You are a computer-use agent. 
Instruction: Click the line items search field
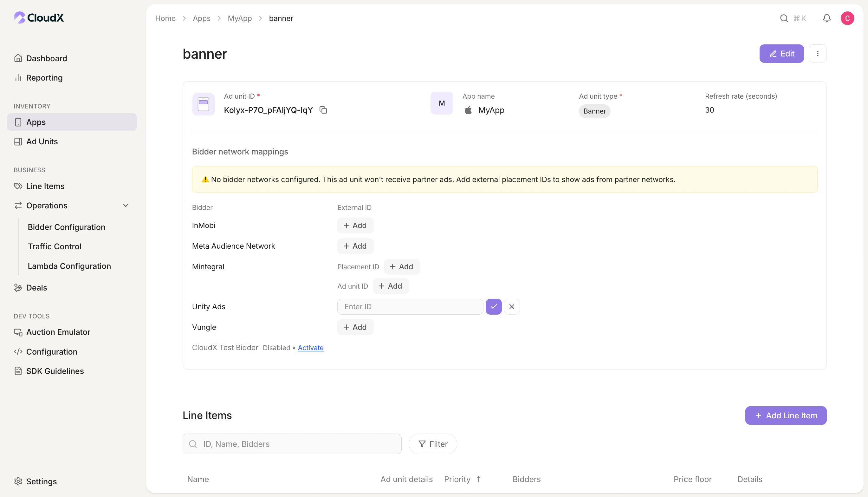291,444
